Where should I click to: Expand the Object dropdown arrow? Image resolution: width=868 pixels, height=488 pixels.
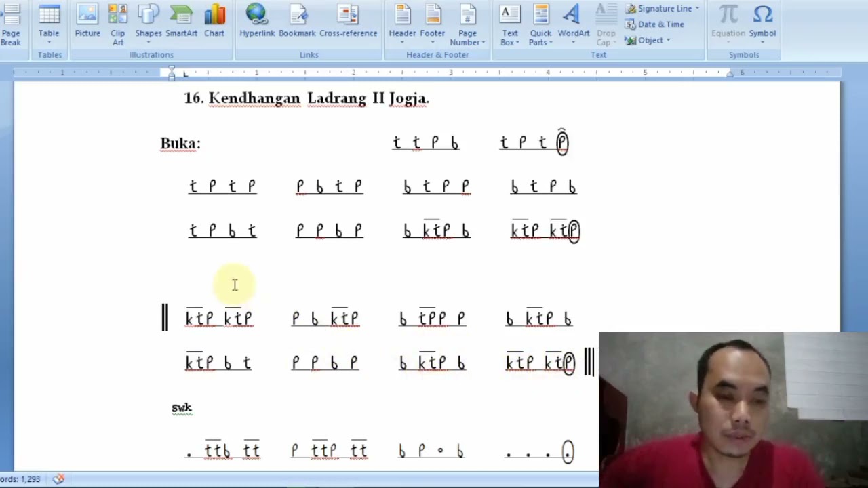click(668, 40)
